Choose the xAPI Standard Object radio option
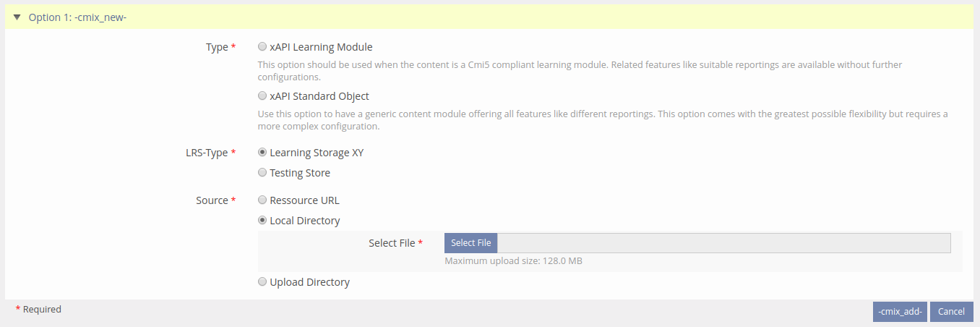 [x=262, y=96]
